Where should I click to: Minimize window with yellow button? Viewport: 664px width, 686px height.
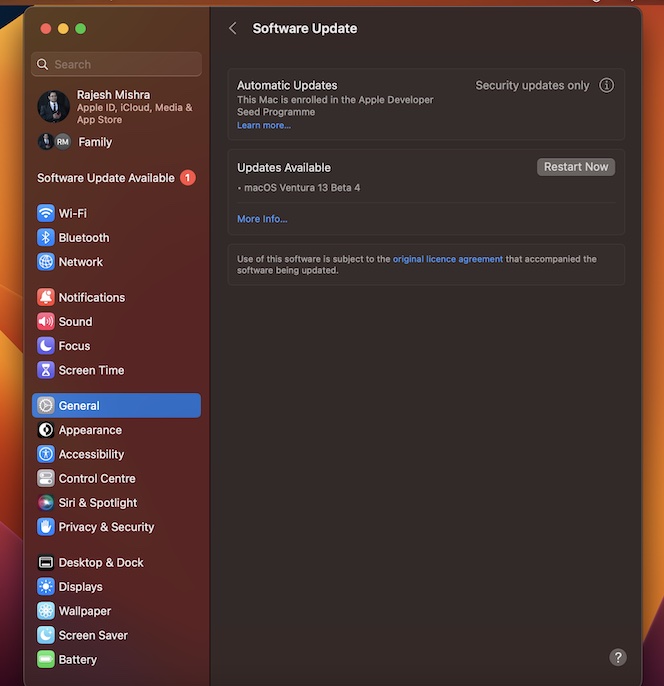pyautogui.click(x=63, y=29)
